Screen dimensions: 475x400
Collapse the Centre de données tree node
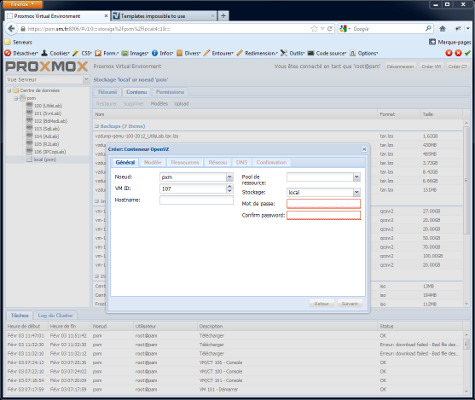point(9,91)
